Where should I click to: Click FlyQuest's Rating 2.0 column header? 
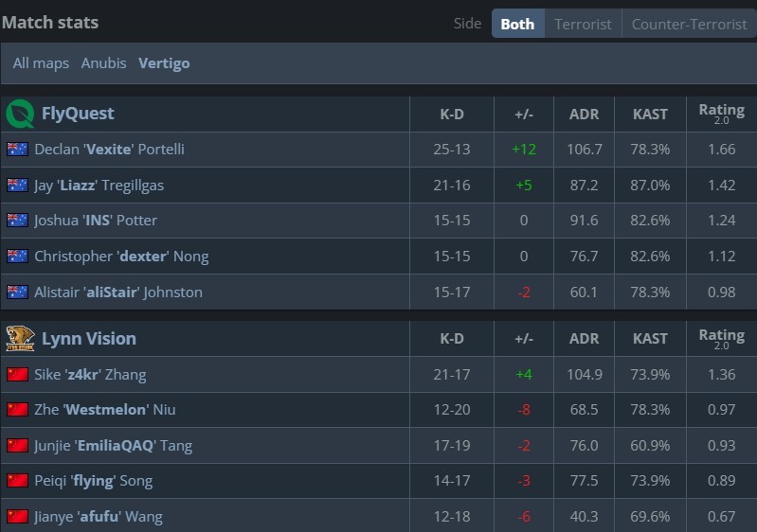pos(721,114)
